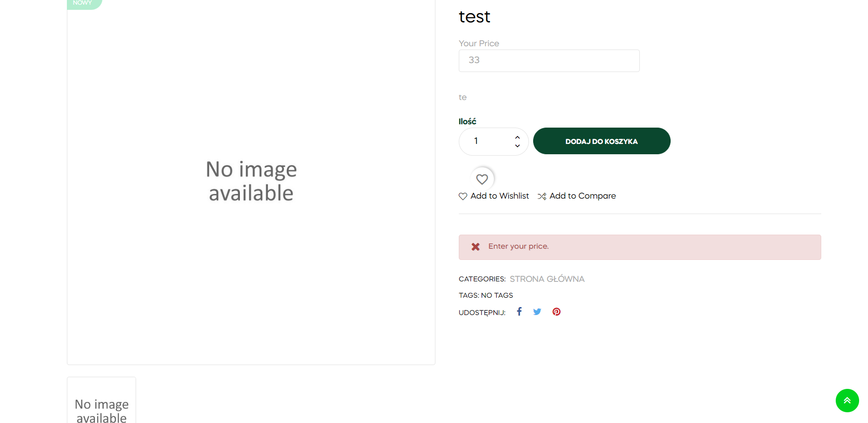Click the Add to Wishlist text link
The height and width of the screenshot is (423, 868).
499,196
